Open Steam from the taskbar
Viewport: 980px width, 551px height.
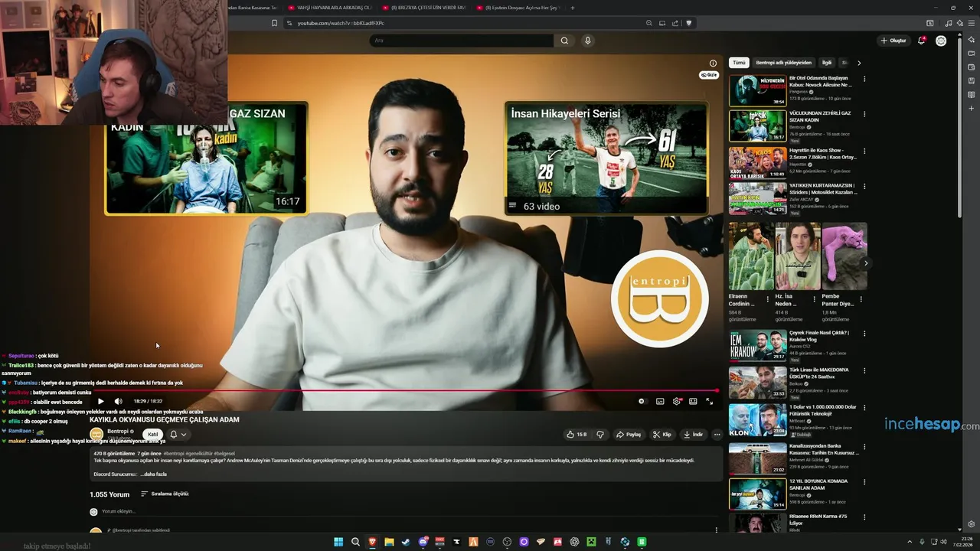[x=406, y=542]
